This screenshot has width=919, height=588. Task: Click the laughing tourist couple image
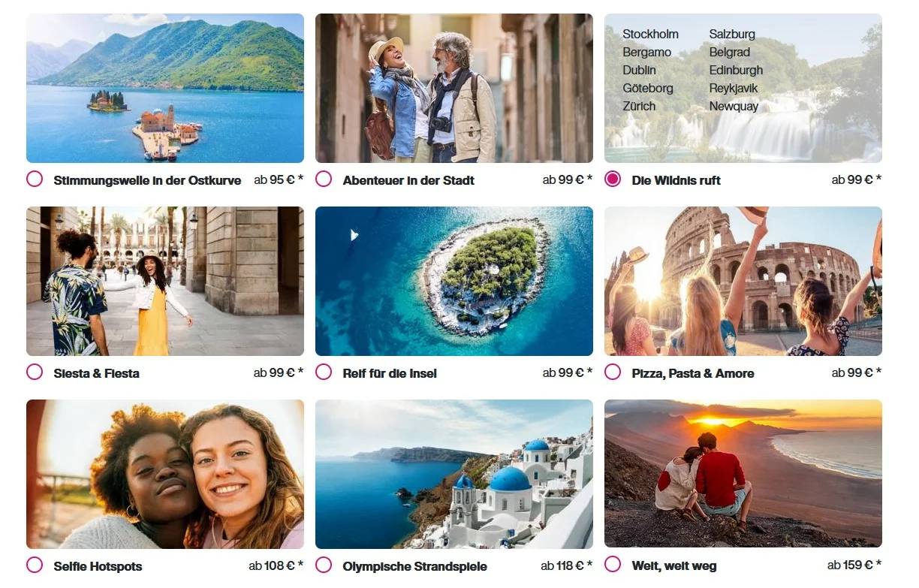(454, 88)
